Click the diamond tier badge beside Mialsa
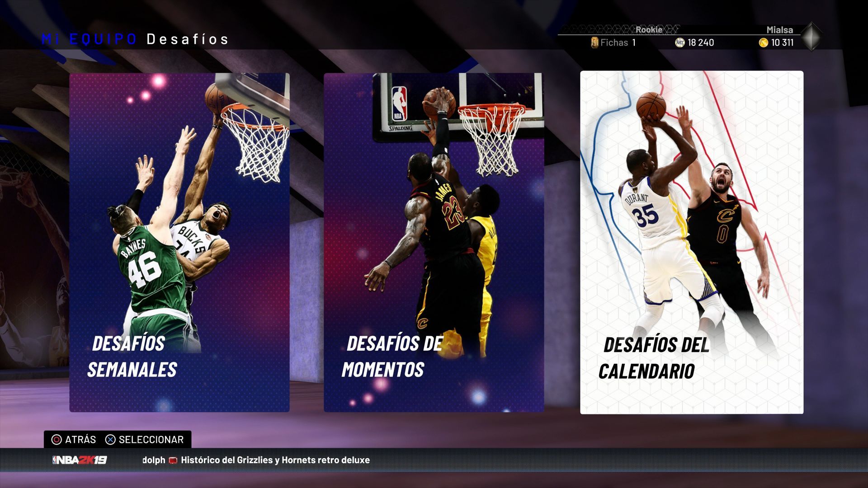 [x=811, y=37]
